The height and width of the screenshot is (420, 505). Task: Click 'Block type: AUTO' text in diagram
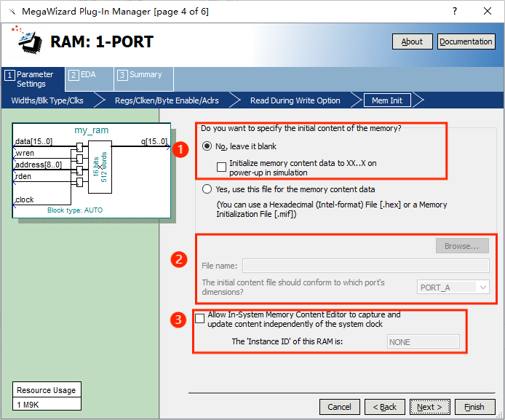[x=75, y=210]
